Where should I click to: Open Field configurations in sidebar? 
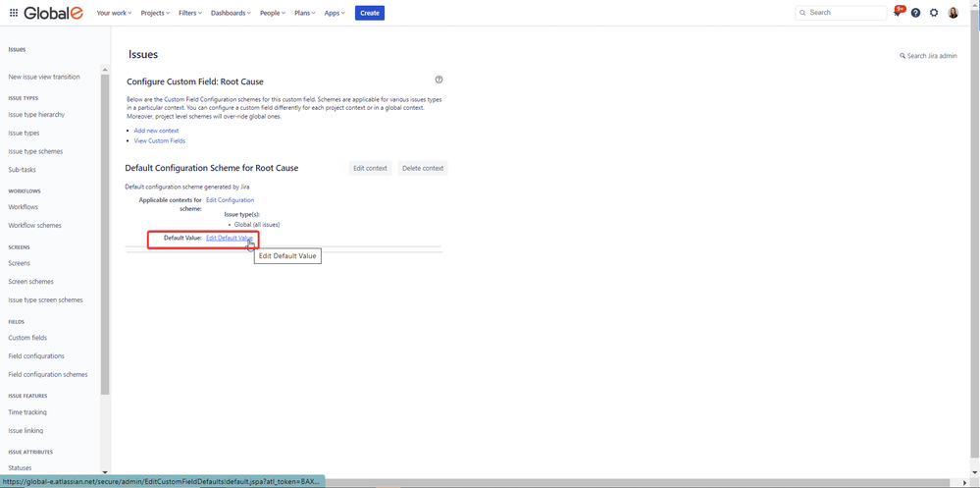pyautogui.click(x=36, y=356)
